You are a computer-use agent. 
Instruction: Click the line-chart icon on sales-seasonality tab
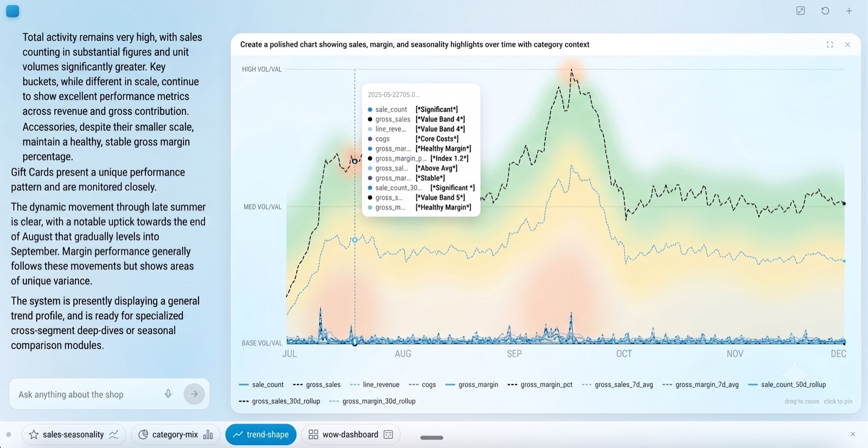(x=114, y=434)
